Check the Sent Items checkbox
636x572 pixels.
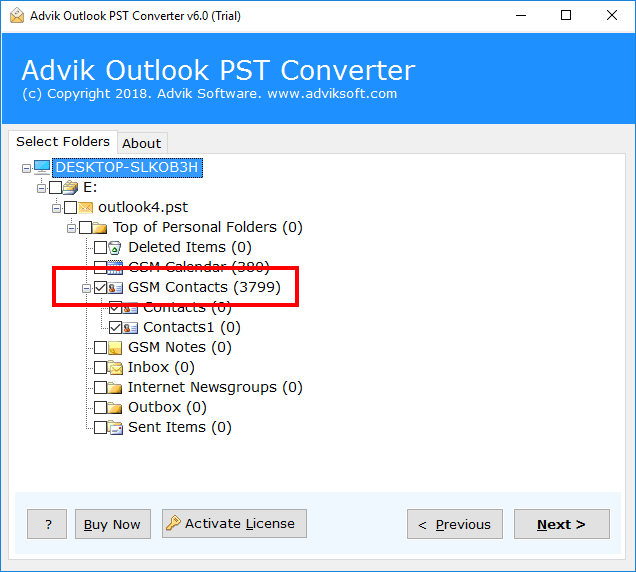point(101,428)
